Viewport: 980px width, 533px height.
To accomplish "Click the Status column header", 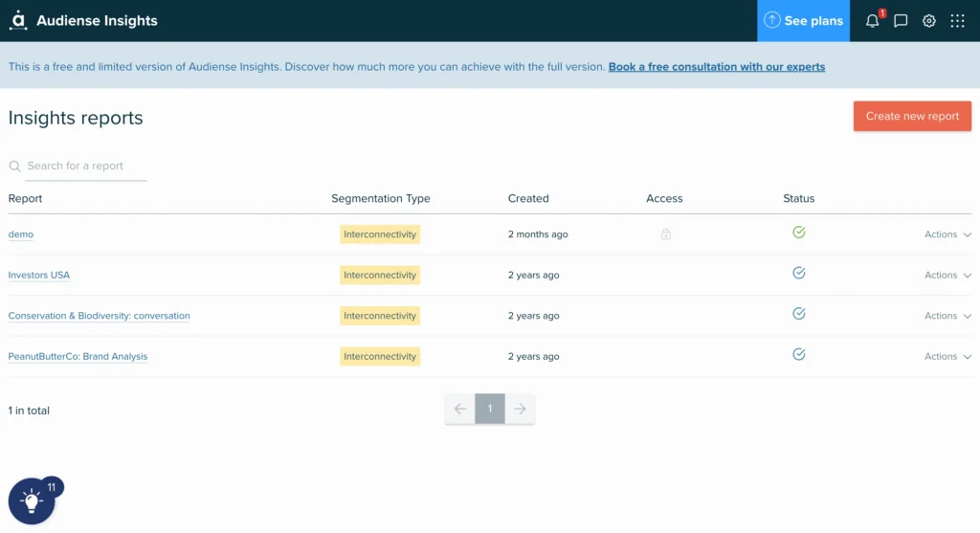I will click(799, 198).
